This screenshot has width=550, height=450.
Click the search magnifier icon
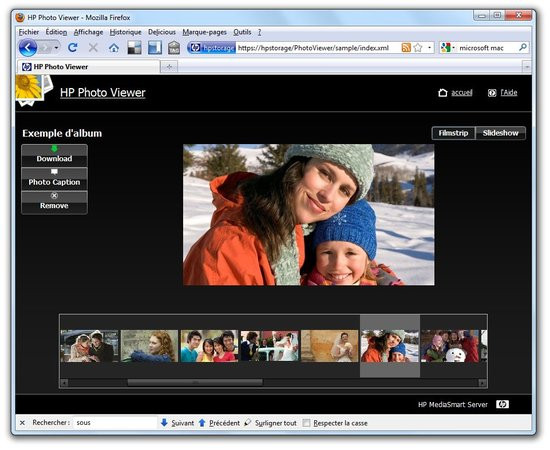[523, 47]
